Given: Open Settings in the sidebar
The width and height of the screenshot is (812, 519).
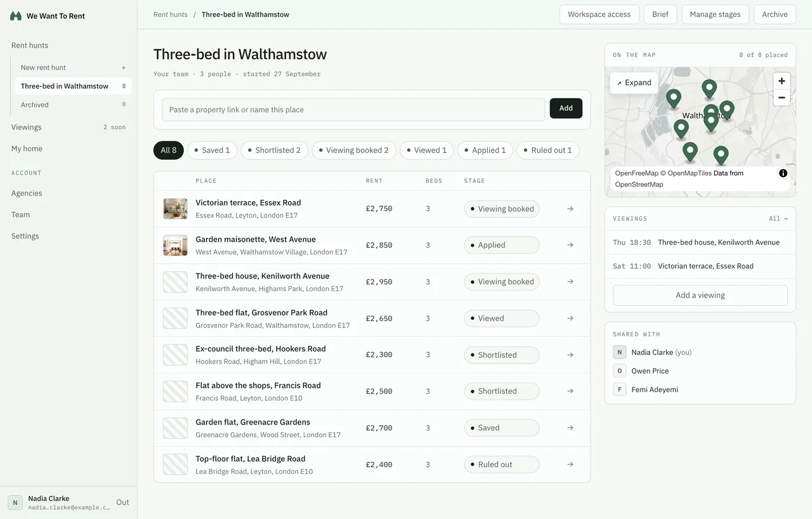Looking at the screenshot, I should coord(25,236).
